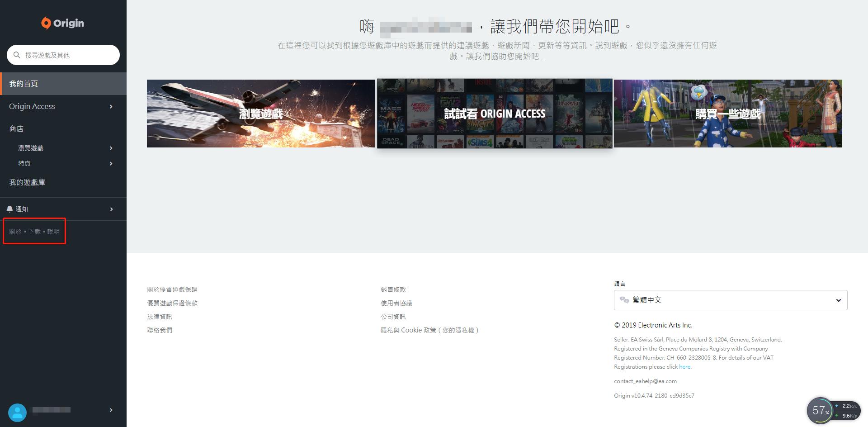Click inside the 搜尋遊戲及其他 search field
868x427 pixels.
[x=63, y=55]
